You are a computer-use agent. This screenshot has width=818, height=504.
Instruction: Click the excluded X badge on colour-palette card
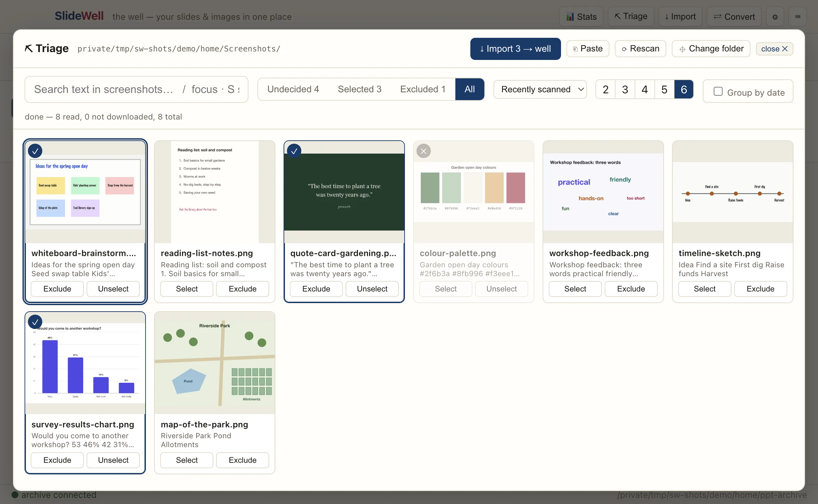click(424, 151)
